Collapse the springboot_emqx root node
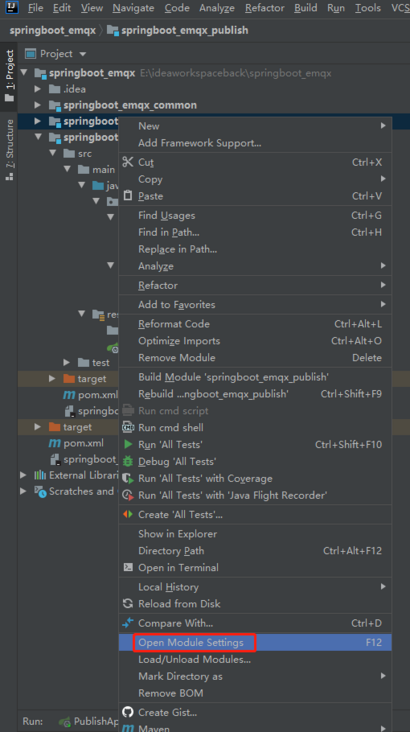The height and width of the screenshot is (732, 410). 24,72
